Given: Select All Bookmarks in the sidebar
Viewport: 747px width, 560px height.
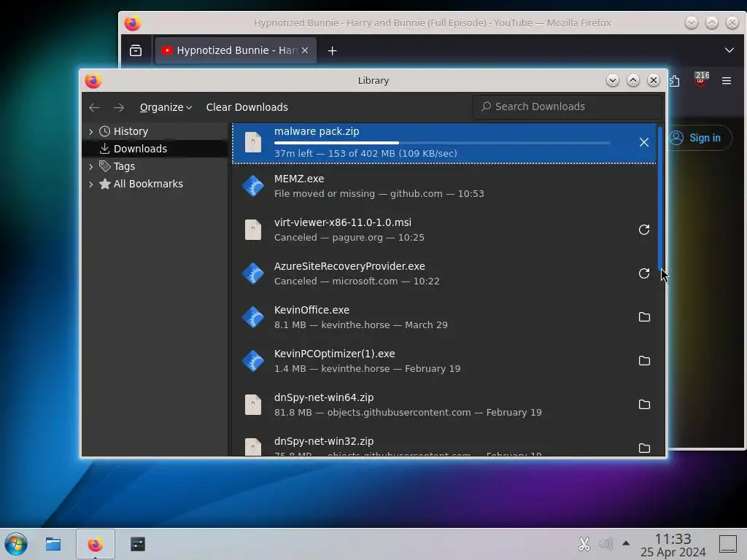Looking at the screenshot, I should (x=155, y=184).
